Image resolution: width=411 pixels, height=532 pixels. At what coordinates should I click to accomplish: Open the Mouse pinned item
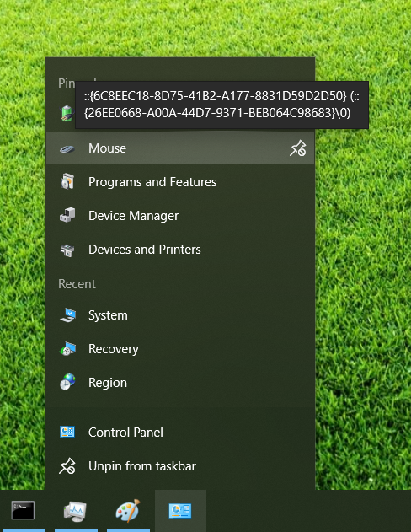click(180, 148)
